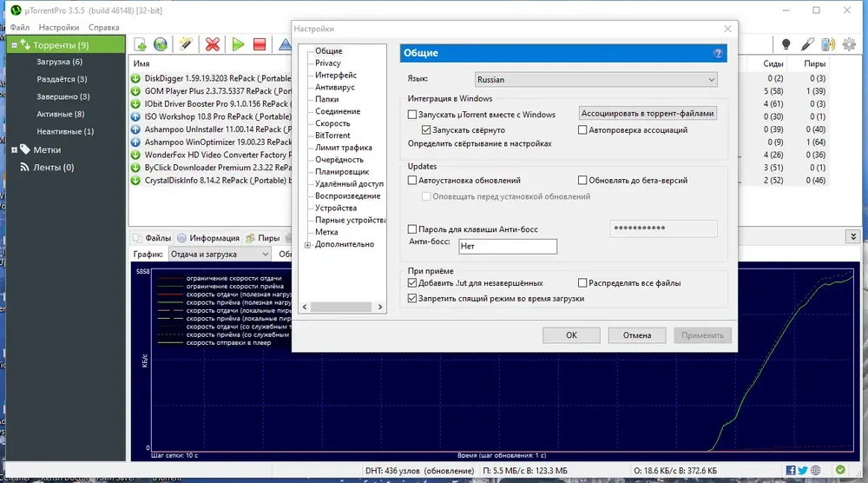Viewport: 868px width, 483px height.
Task: Click the Add Torrent toolbar icon
Action: point(140,44)
